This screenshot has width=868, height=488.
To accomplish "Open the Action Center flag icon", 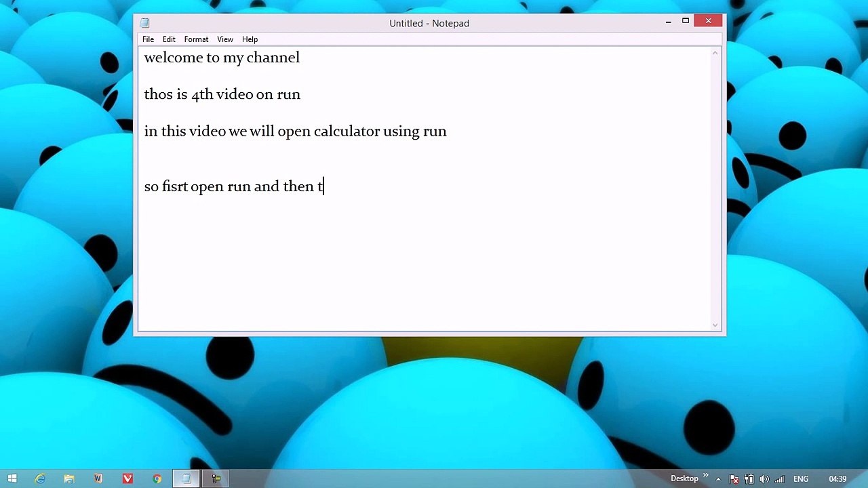I will point(734,479).
